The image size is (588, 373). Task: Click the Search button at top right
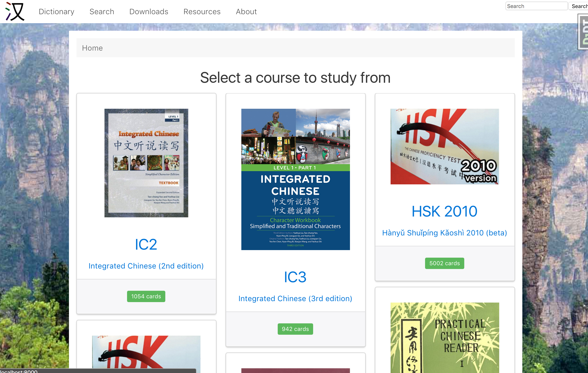[580, 6]
